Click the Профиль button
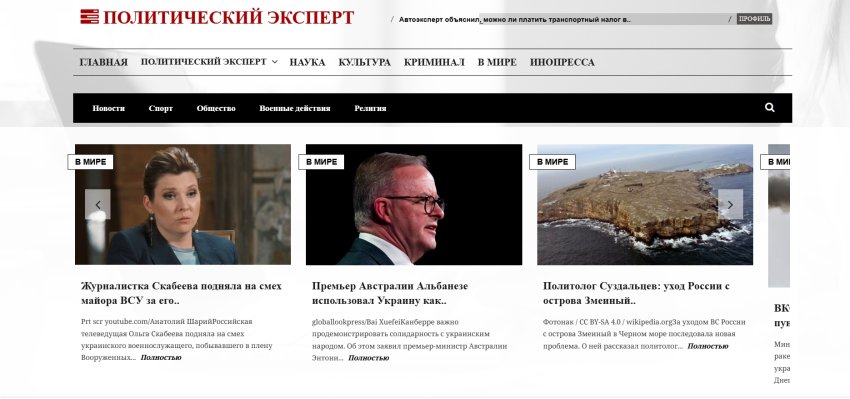Viewport: 850px width, 399px height. point(754,19)
